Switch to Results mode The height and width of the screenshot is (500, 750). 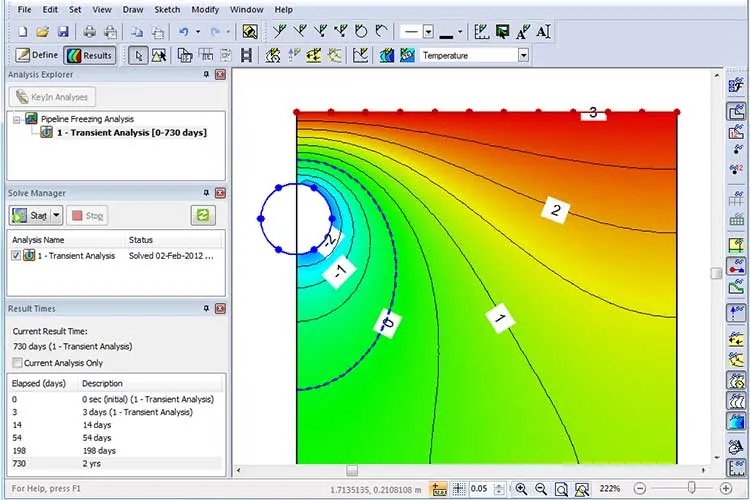pyautogui.click(x=90, y=56)
